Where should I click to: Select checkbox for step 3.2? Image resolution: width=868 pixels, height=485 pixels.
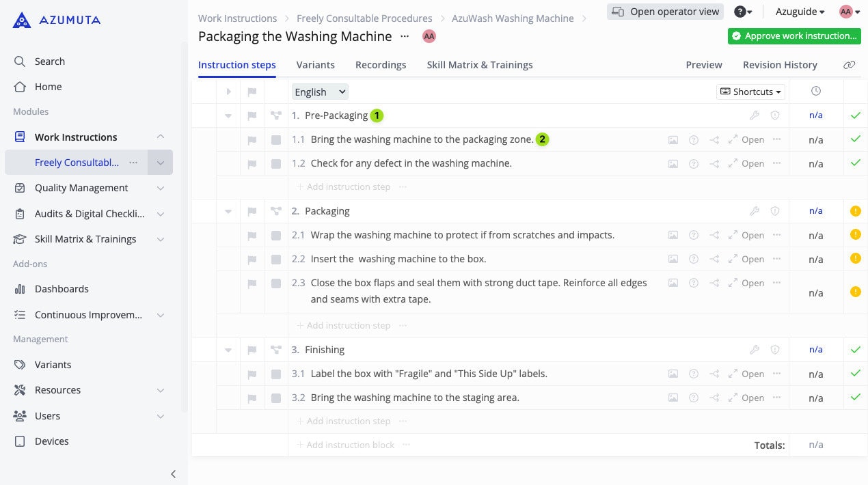(276, 398)
